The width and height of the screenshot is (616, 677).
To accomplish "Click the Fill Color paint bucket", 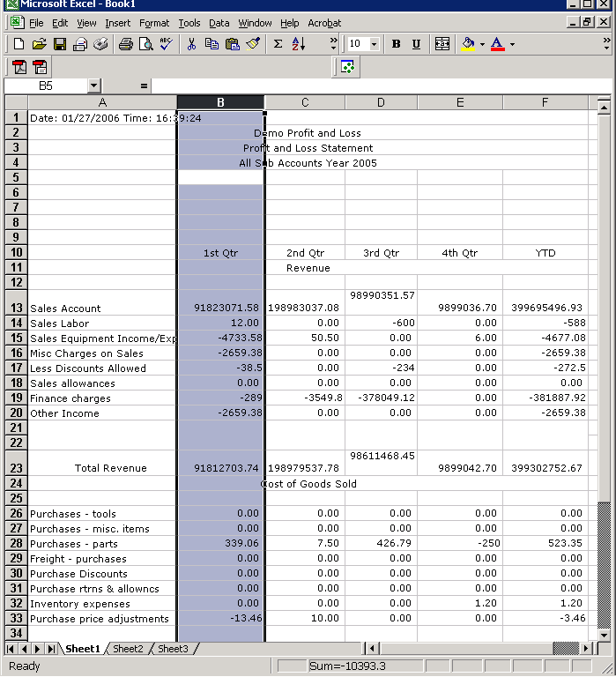I will (468, 44).
